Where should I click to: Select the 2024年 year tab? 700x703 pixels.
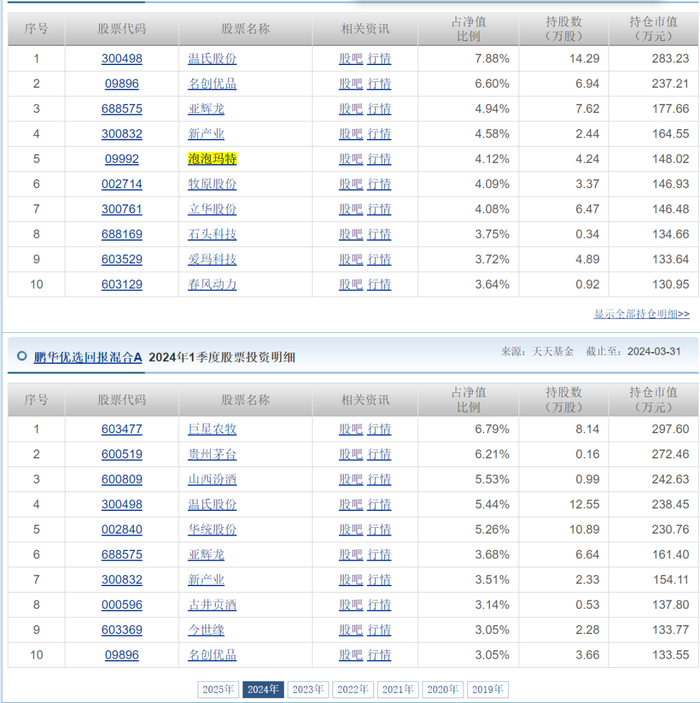pos(263,689)
